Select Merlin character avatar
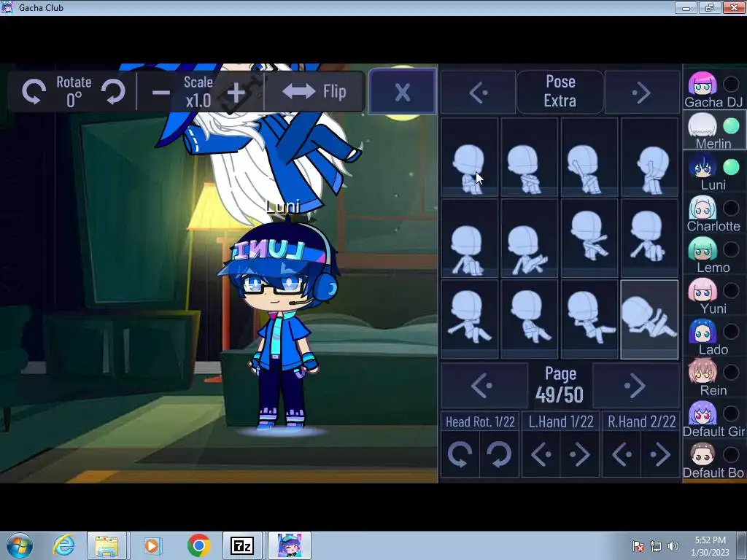This screenshot has width=747, height=560. 703,125
